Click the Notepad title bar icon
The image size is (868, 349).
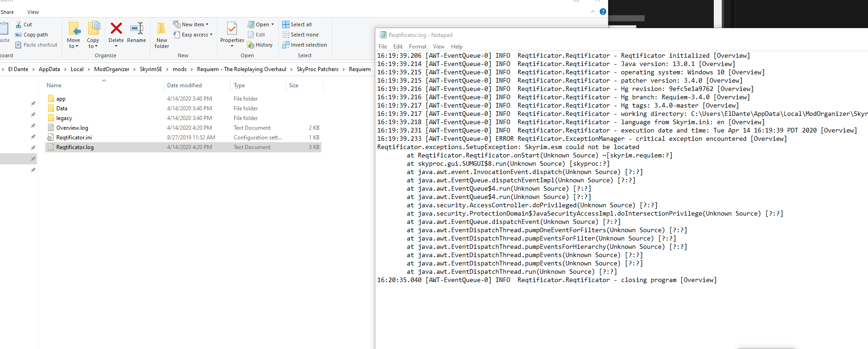tap(383, 35)
